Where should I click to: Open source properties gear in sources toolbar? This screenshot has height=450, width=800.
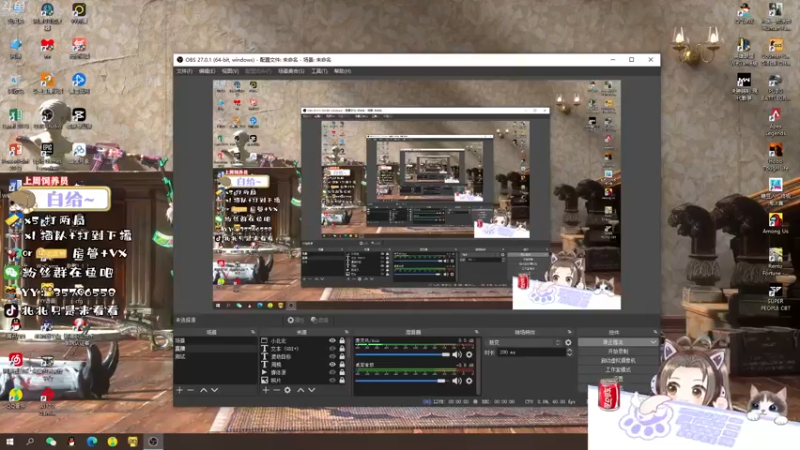(x=288, y=390)
